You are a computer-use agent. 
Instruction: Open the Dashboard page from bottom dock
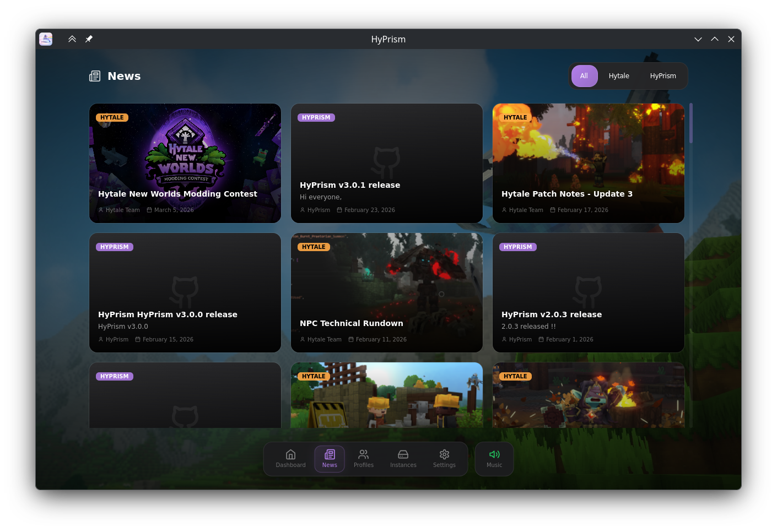[x=290, y=458]
